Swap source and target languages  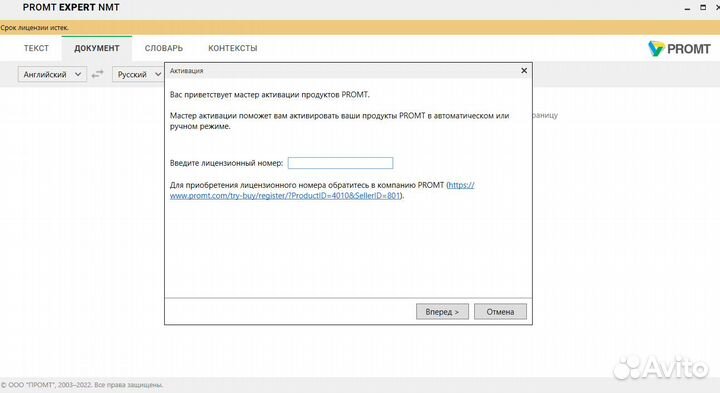pos(97,74)
